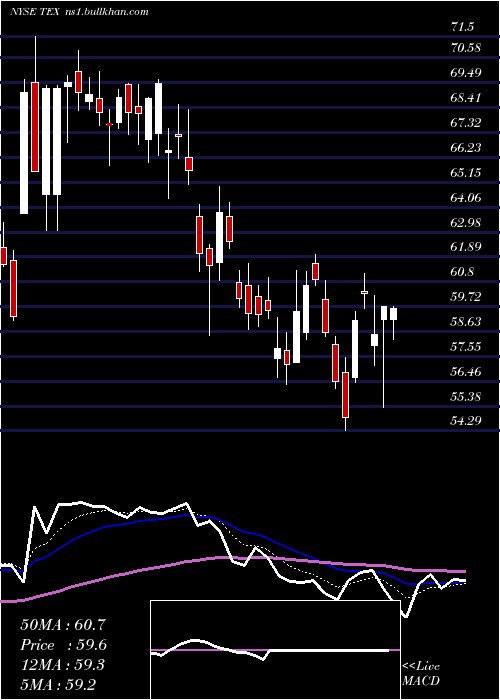Click the 5MA : 59.2 readout
This screenshot has width=500, height=700.
point(57,684)
